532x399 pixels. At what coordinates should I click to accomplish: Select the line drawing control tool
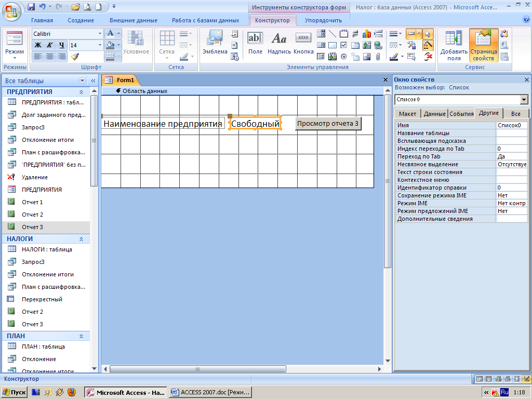click(x=332, y=34)
